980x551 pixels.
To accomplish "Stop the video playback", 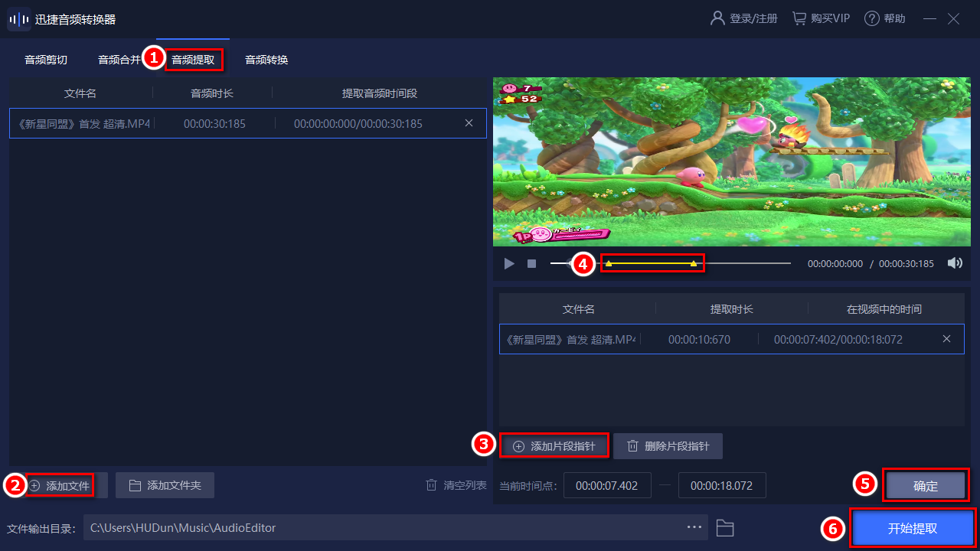I will pos(531,263).
